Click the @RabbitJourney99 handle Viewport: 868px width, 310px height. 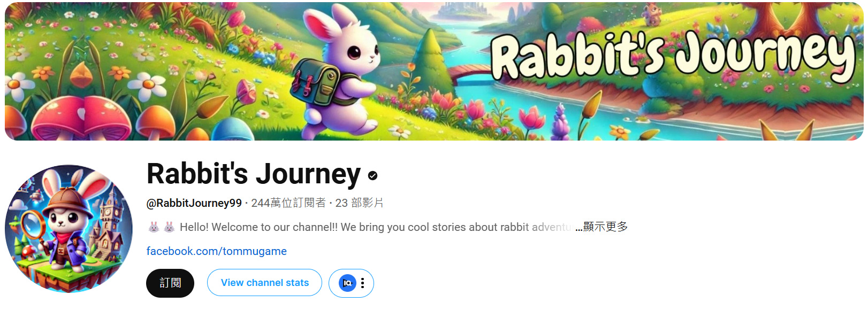point(194,203)
